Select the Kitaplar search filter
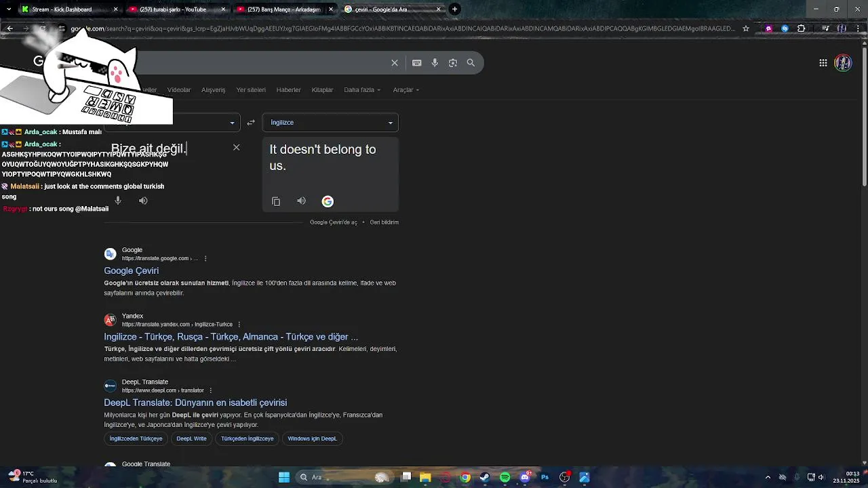 click(322, 90)
